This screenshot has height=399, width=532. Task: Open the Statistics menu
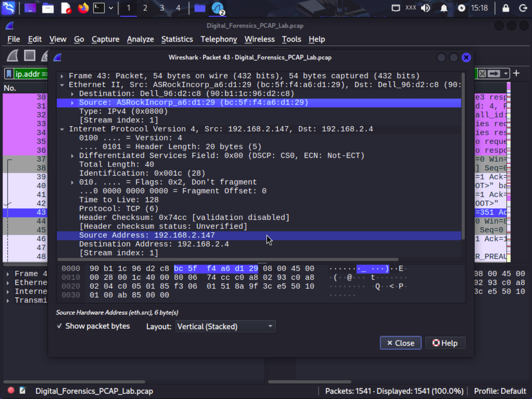point(177,39)
